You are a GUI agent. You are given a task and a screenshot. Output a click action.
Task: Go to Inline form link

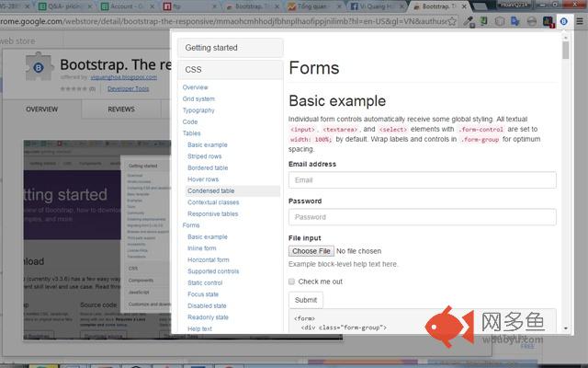202,248
